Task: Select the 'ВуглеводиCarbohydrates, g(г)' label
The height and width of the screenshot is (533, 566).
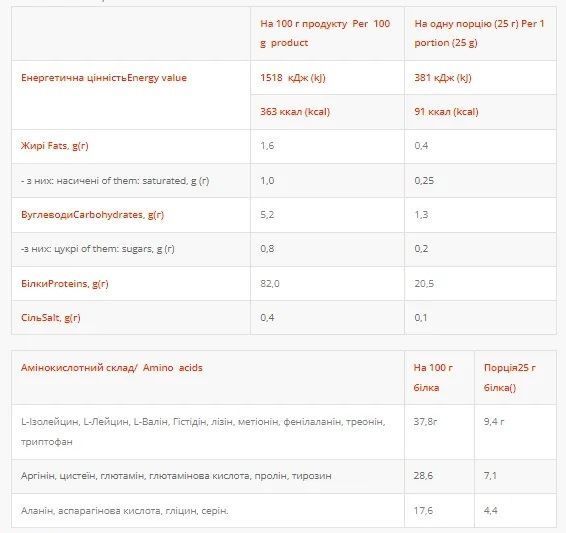Action: pyautogui.click(x=92, y=215)
